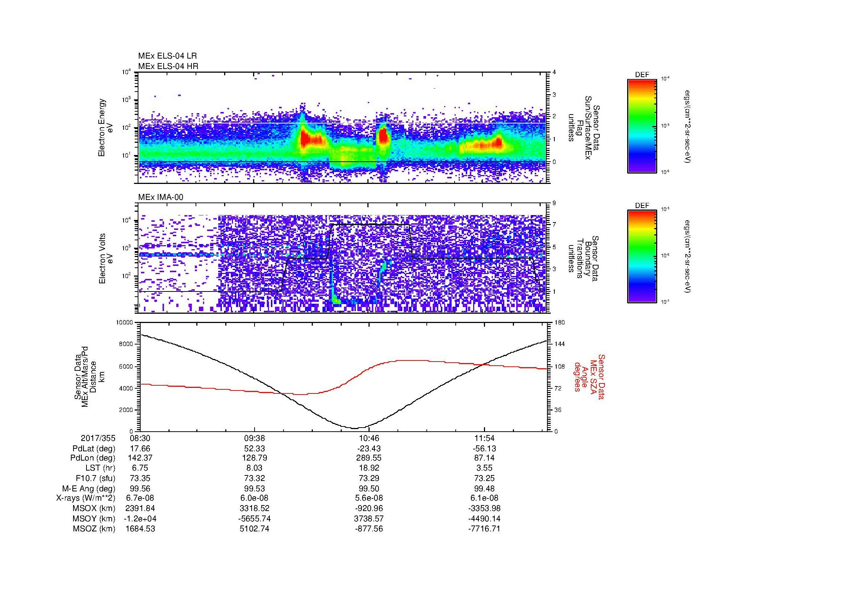Click the IMA panel DEF color bar
The height and width of the screenshot is (613, 868).
click(x=642, y=257)
